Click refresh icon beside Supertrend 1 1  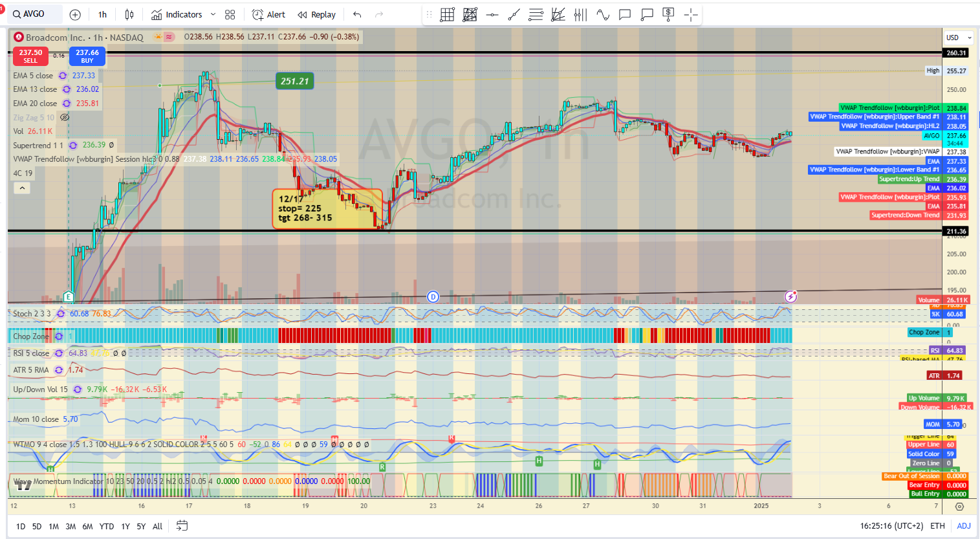(73, 146)
